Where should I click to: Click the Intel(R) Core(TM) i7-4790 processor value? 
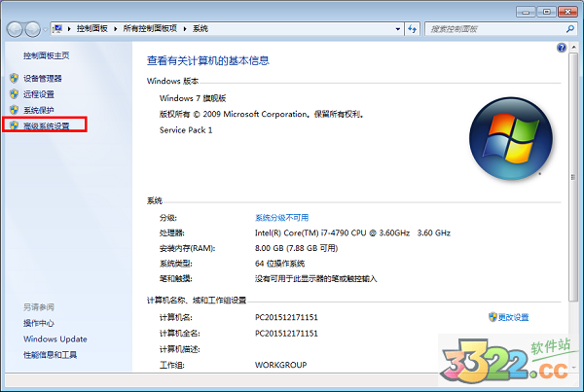[352, 233]
